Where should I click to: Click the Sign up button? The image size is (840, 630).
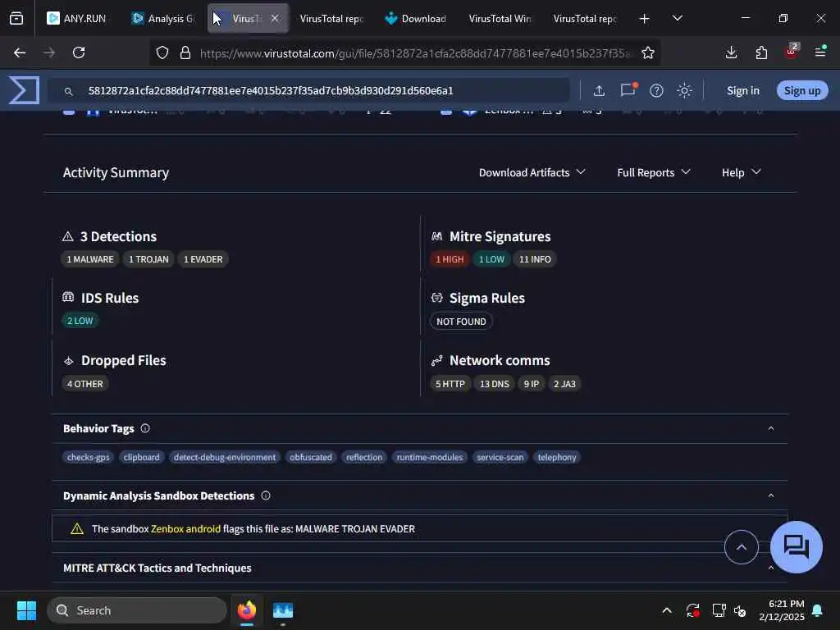coord(802,90)
